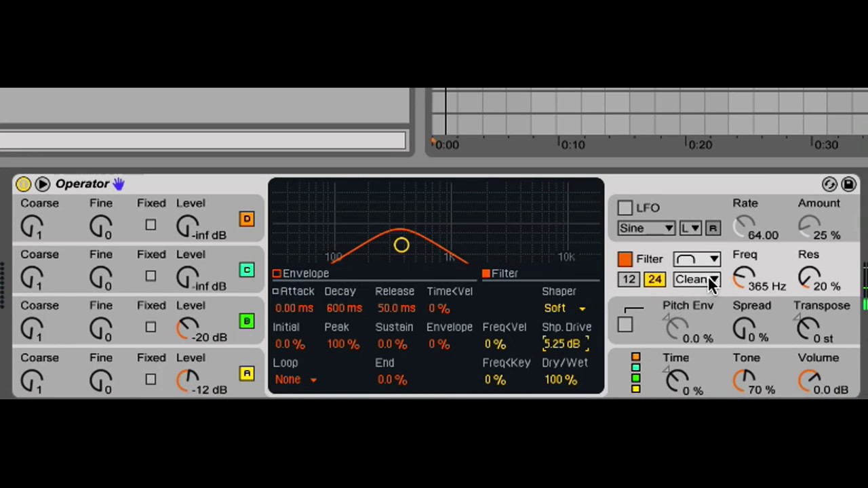Toggle the orange Filter on switch
The height and width of the screenshot is (488, 868).
[x=625, y=259]
